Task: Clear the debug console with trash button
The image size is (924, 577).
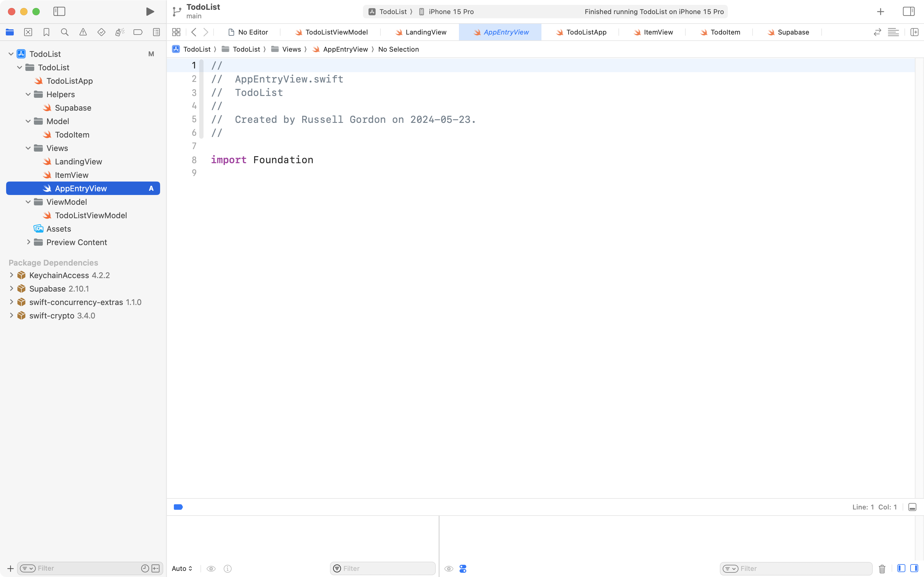Action: 882,569
